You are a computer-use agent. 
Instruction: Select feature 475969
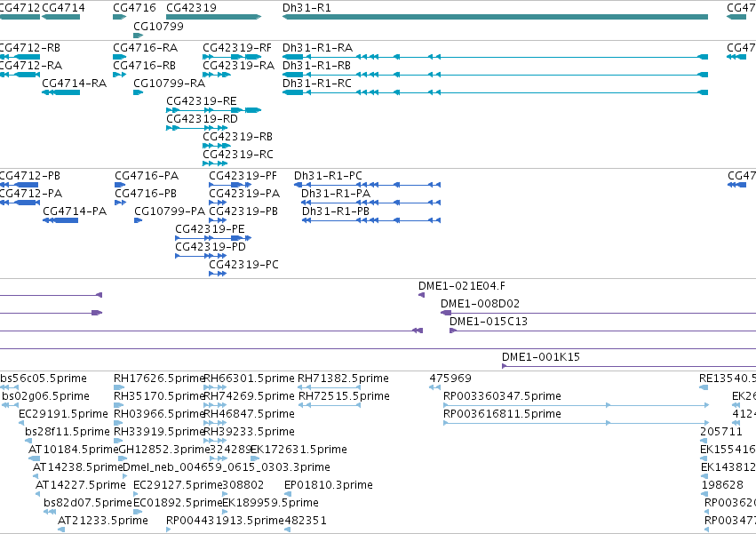[x=435, y=387]
